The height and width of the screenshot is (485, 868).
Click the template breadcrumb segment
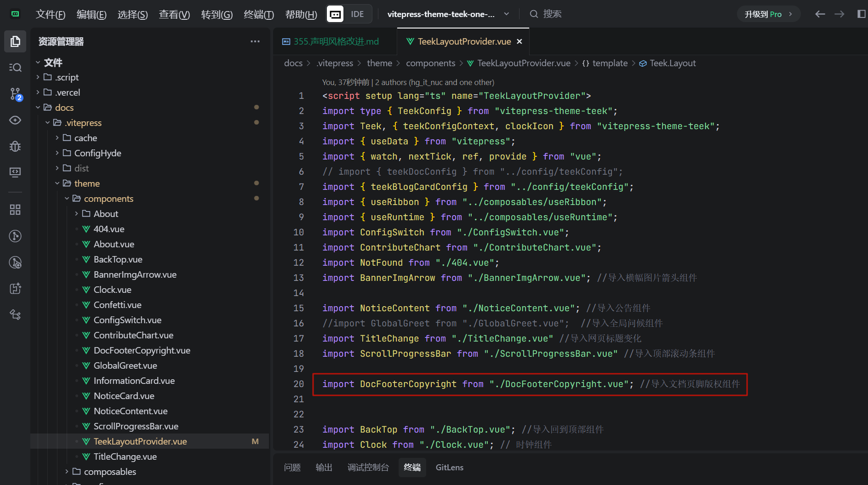click(605, 63)
